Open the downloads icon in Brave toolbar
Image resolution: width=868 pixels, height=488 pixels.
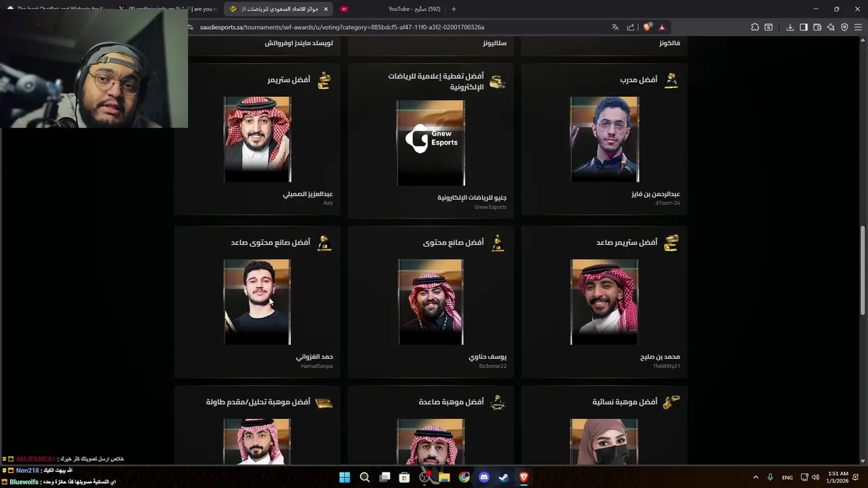pyautogui.click(x=790, y=27)
